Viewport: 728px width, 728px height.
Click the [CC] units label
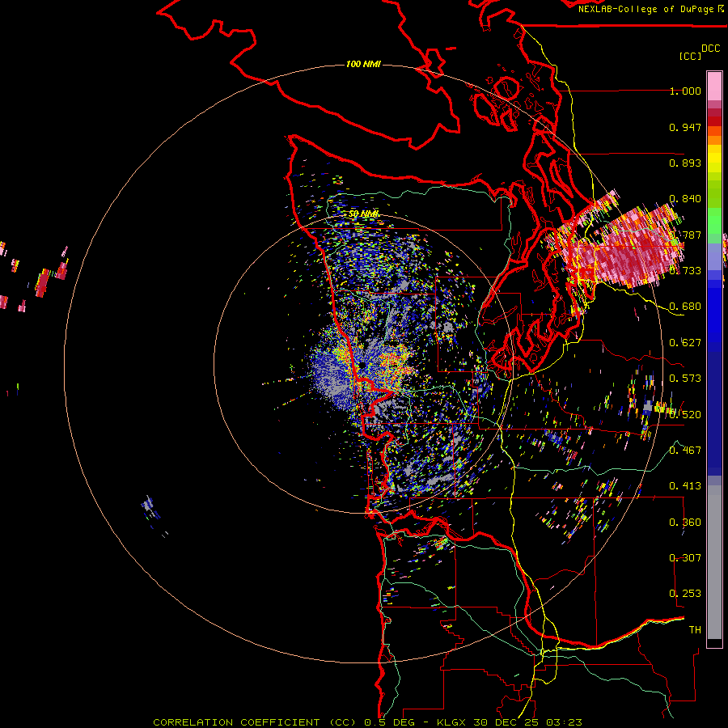pyautogui.click(x=690, y=56)
